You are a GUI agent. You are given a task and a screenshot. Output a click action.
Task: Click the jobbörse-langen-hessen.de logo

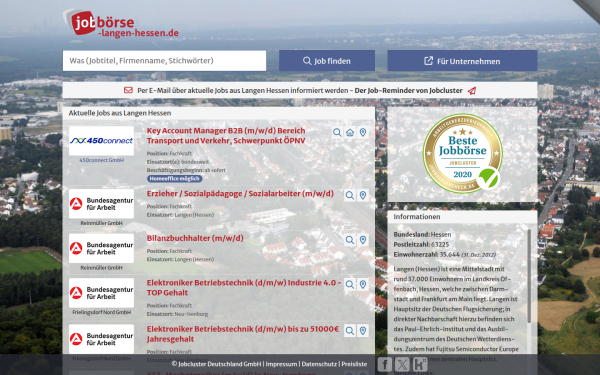121,24
